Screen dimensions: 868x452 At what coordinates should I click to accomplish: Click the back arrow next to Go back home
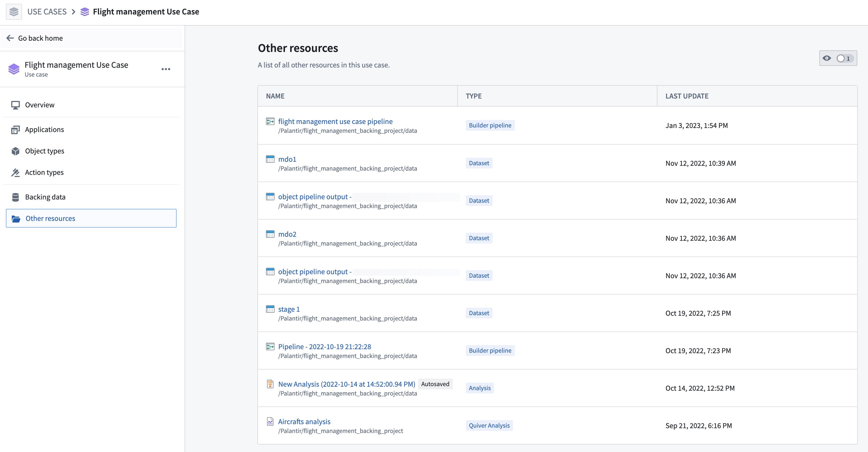tap(10, 38)
